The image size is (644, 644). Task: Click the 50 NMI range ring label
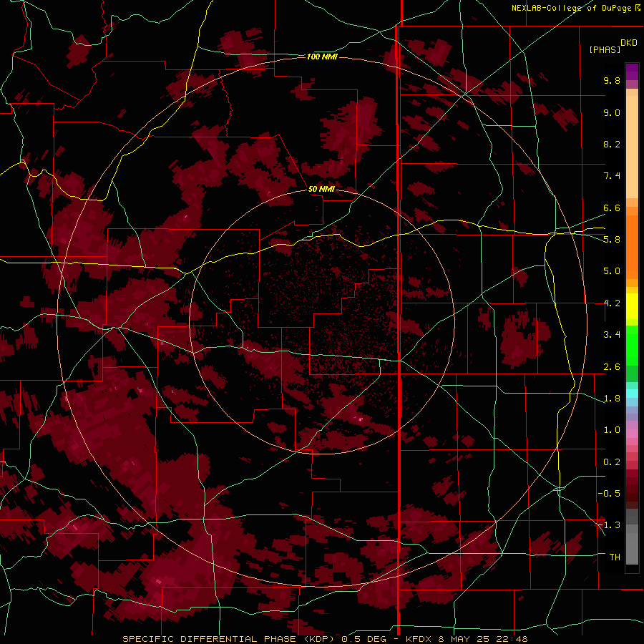tap(321, 189)
